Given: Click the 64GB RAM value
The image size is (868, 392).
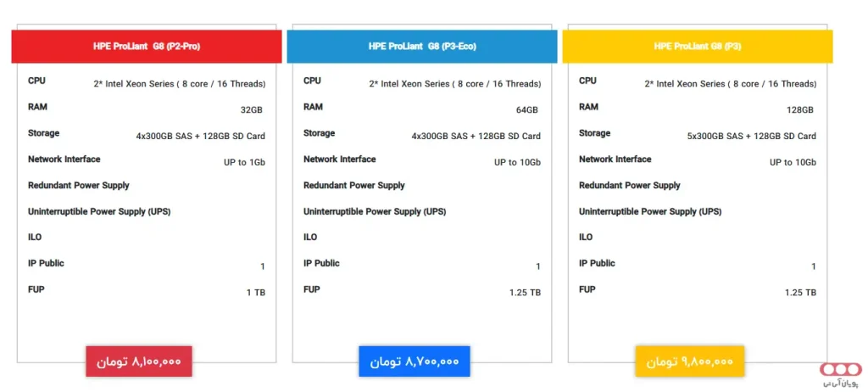Looking at the screenshot, I should point(527,110).
